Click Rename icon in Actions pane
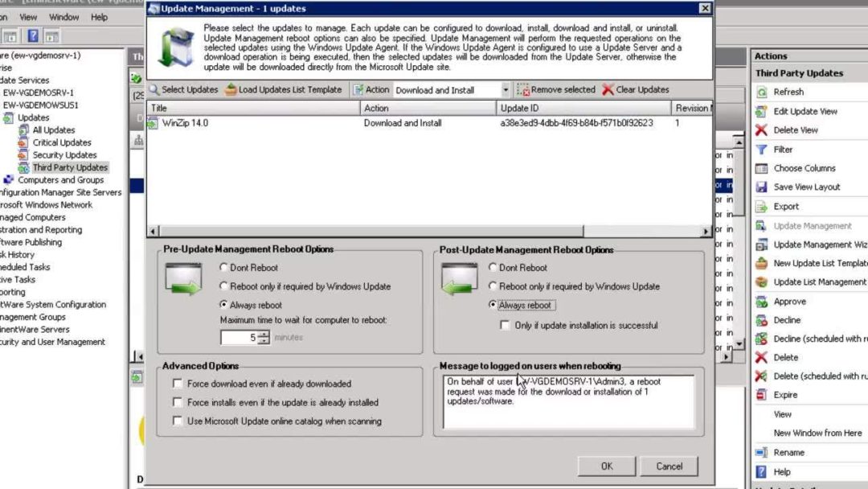 click(762, 453)
